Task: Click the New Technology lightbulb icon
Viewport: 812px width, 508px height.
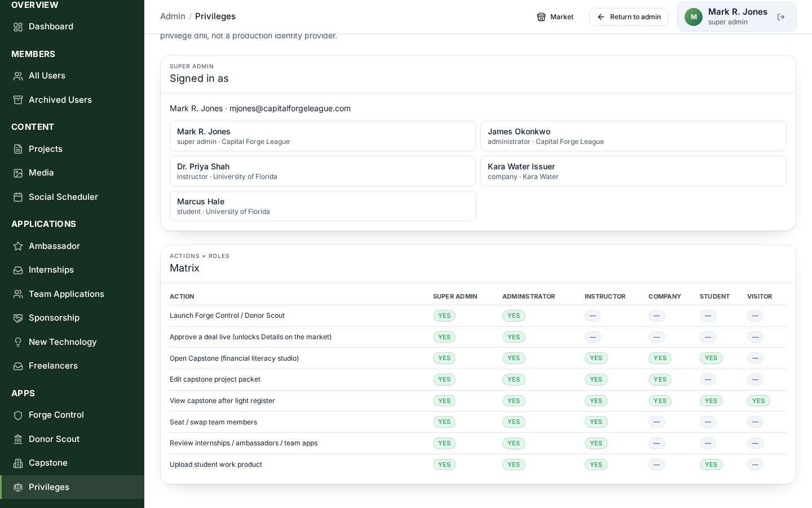Action: click(x=18, y=342)
